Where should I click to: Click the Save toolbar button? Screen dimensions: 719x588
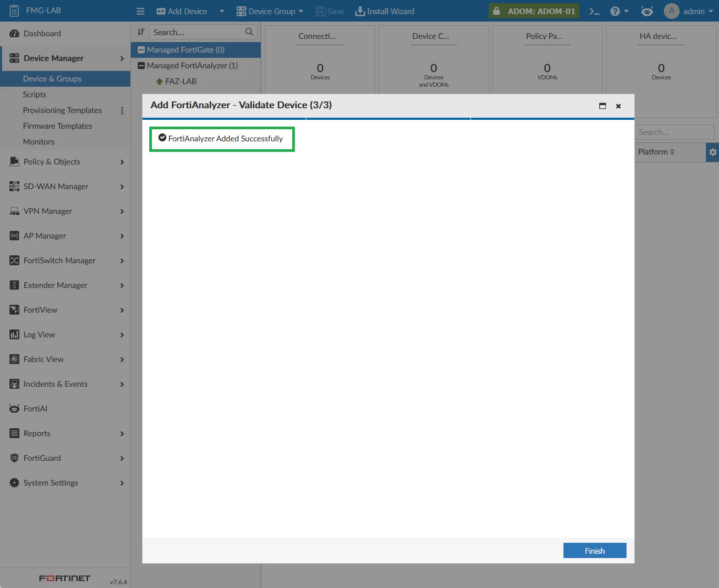(x=330, y=11)
